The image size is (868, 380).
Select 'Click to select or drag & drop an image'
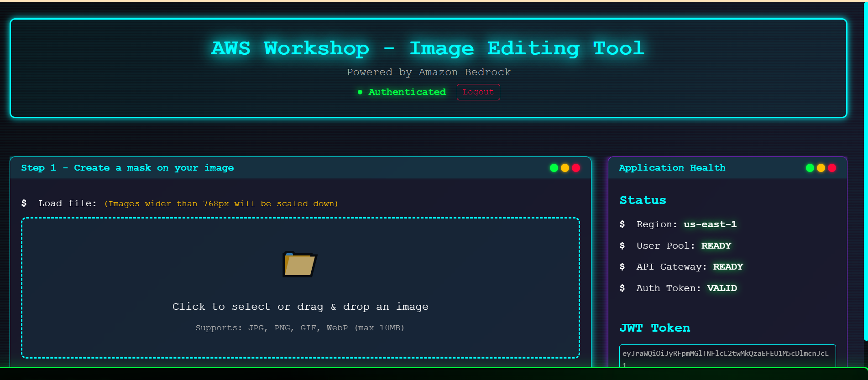point(300,307)
